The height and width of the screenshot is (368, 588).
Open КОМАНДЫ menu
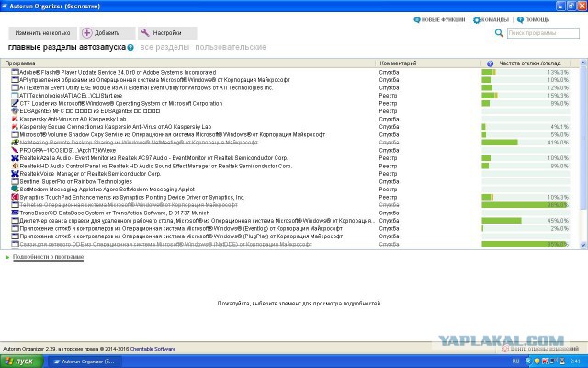pos(494,20)
